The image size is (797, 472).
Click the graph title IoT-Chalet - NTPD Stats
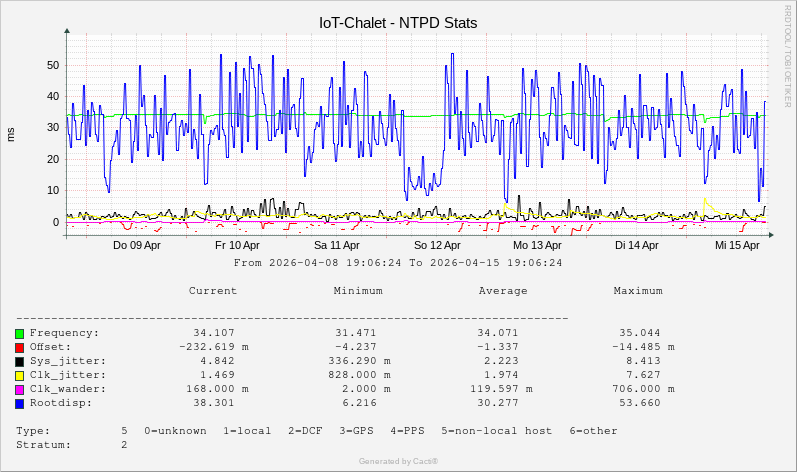tap(398, 22)
